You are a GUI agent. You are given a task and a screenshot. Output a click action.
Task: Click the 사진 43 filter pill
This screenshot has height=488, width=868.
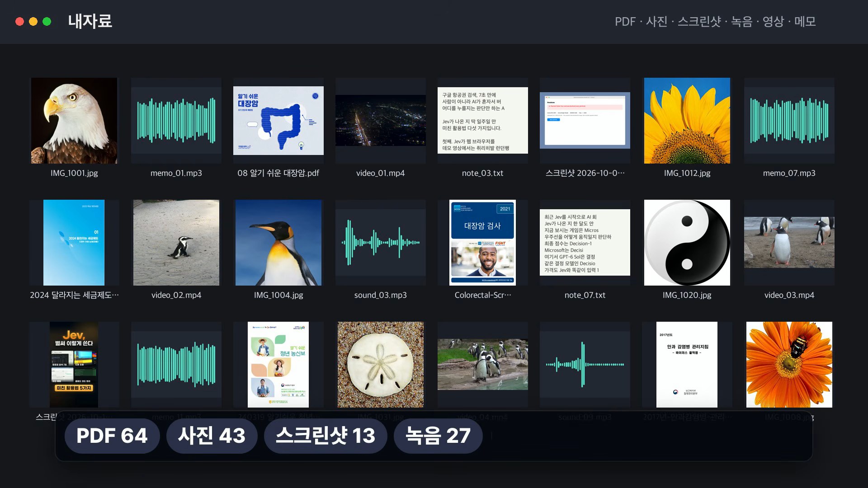(212, 436)
